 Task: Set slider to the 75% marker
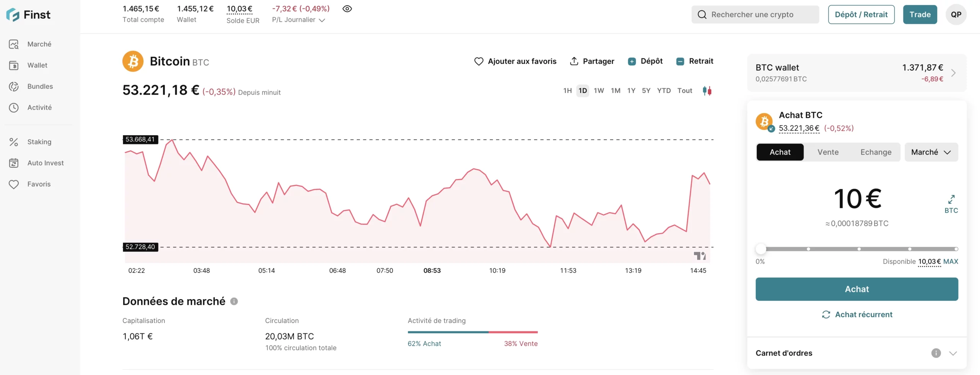[910, 249]
